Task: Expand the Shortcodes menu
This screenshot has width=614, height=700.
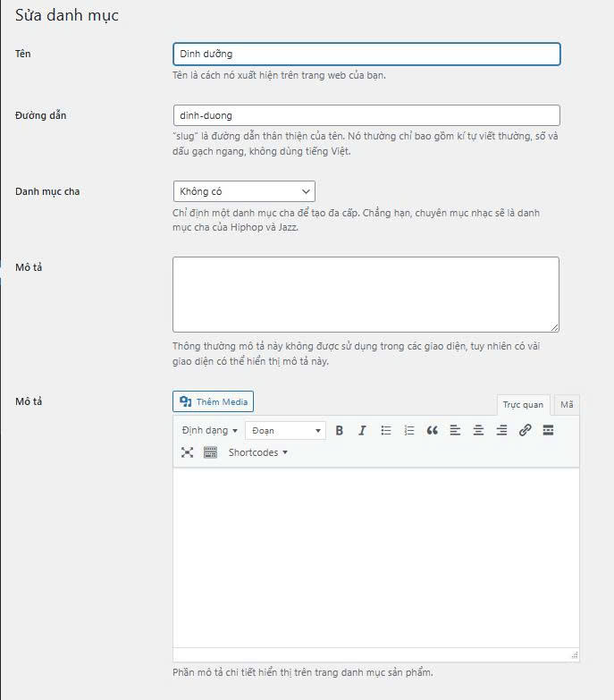Action: [x=257, y=453]
